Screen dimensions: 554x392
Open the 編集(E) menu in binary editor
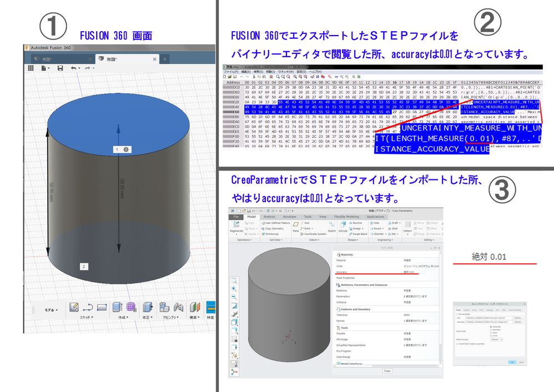tap(246, 72)
